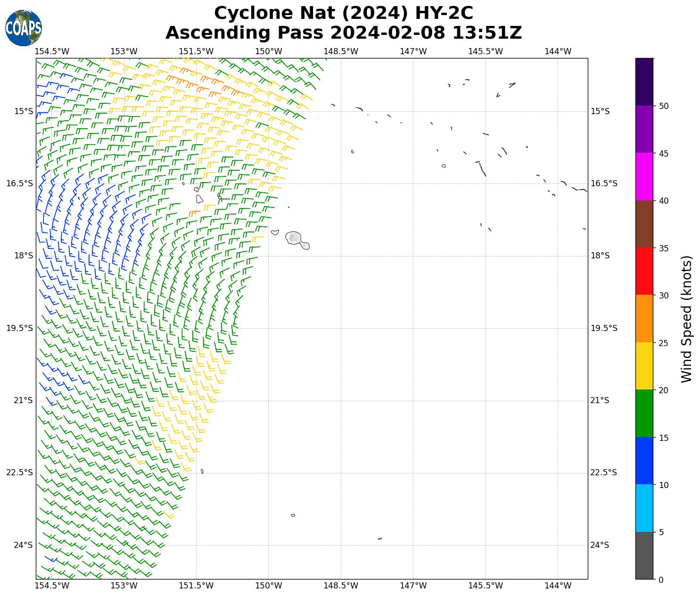Click the green 15-20 knots colorbar segment
Viewport: 700px width, 596px height.
(644, 413)
